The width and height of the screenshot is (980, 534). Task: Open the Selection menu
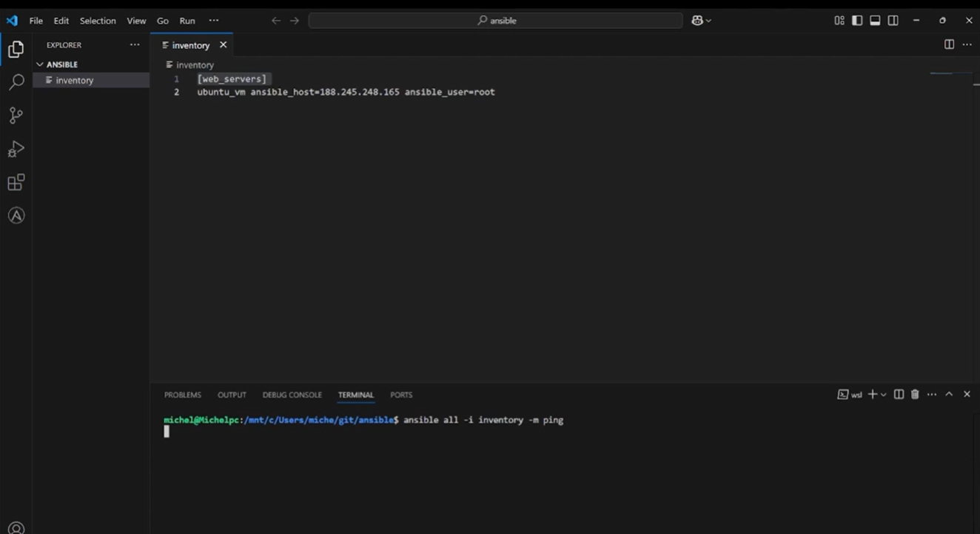pyautogui.click(x=98, y=21)
